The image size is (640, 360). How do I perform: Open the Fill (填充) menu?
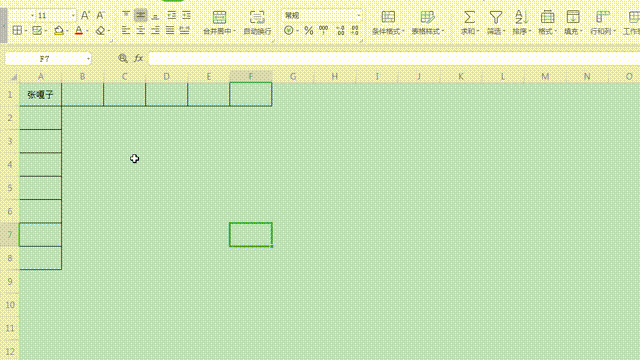(x=573, y=22)
